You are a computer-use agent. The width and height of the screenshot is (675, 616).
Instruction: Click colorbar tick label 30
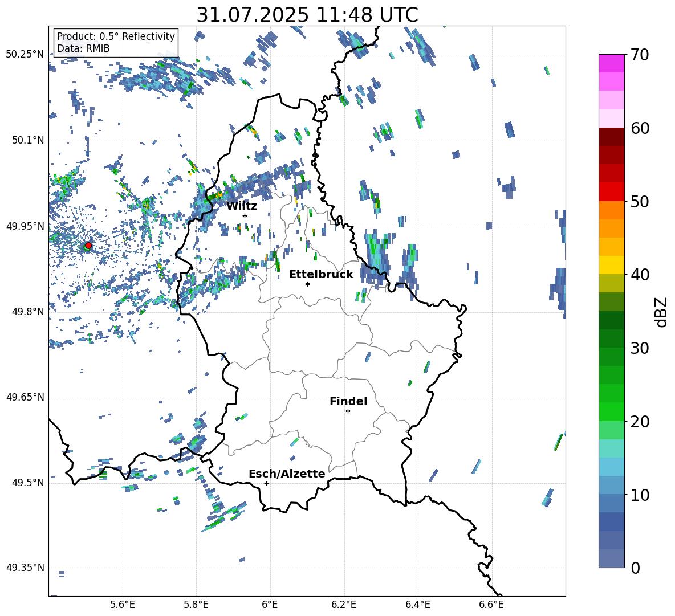639,348
